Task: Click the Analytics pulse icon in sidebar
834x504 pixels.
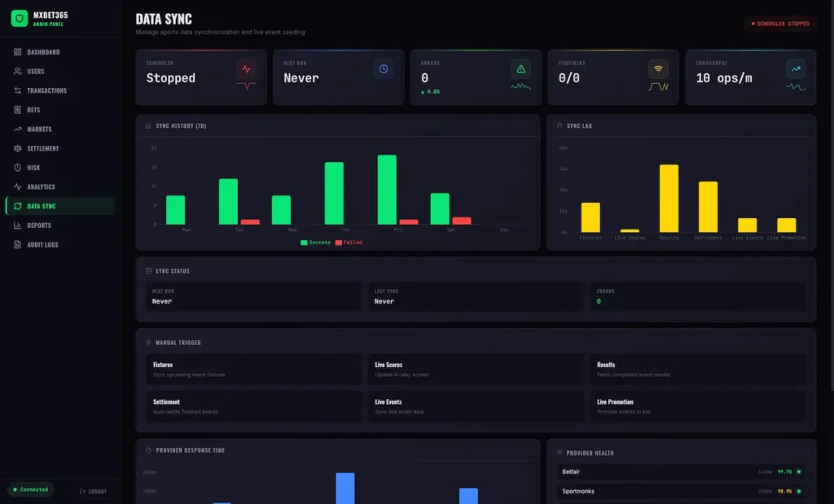Action: pyautogui.click(x=18, y=186)
